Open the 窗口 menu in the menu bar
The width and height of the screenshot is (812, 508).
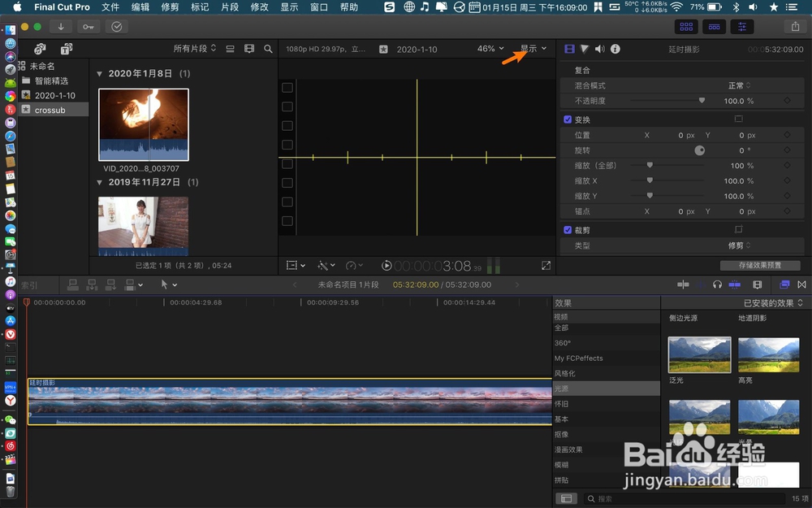[317, 7]
